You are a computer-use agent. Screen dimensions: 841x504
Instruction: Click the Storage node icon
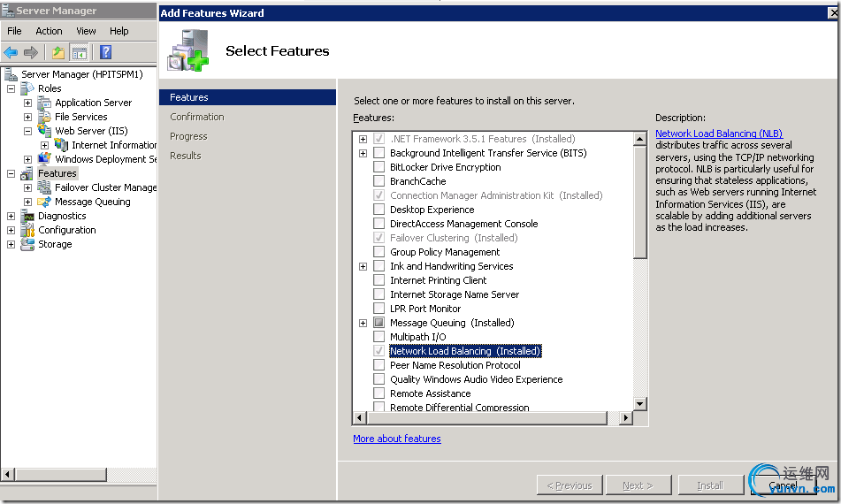27,244
